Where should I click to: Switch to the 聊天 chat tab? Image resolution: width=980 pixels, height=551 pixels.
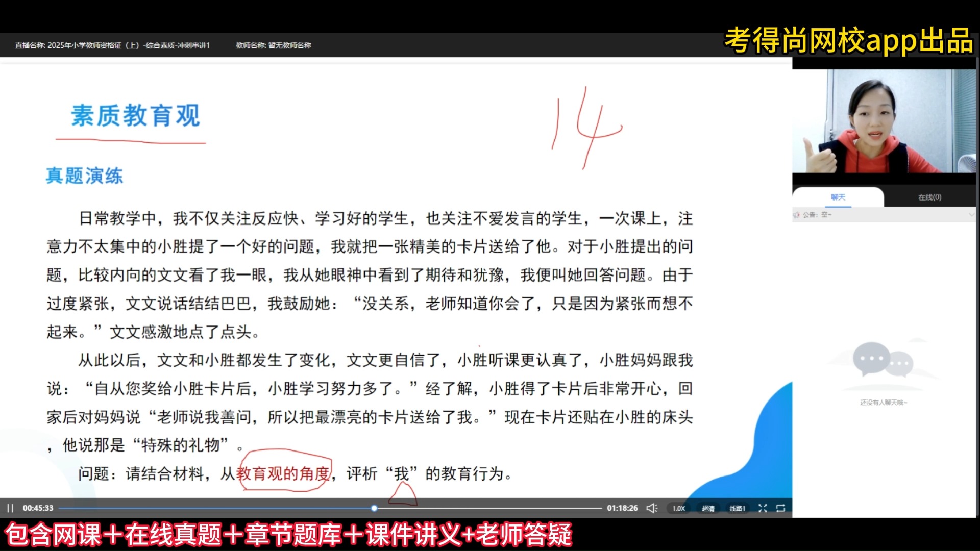point(838,197)
